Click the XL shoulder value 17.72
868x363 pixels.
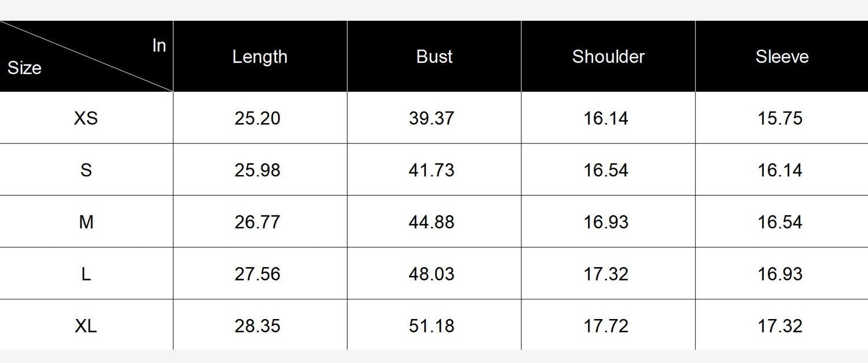click(x=606, y=326)
